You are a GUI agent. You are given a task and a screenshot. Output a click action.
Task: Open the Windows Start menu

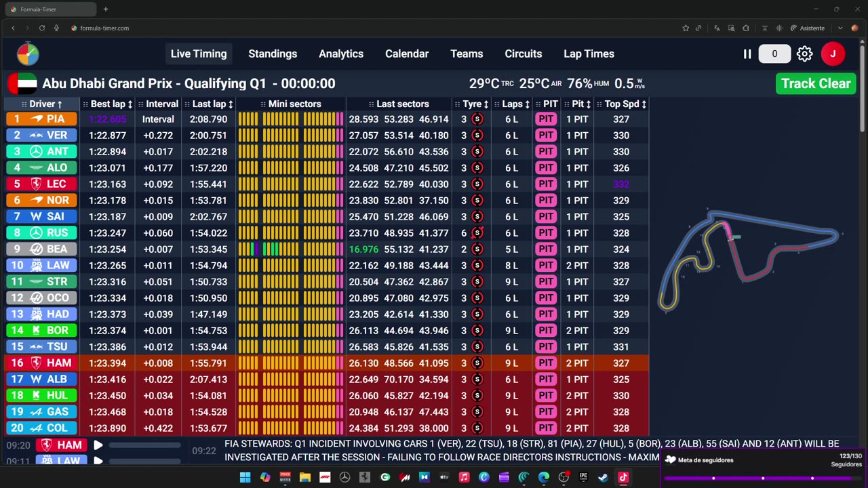tap(245, 477)
